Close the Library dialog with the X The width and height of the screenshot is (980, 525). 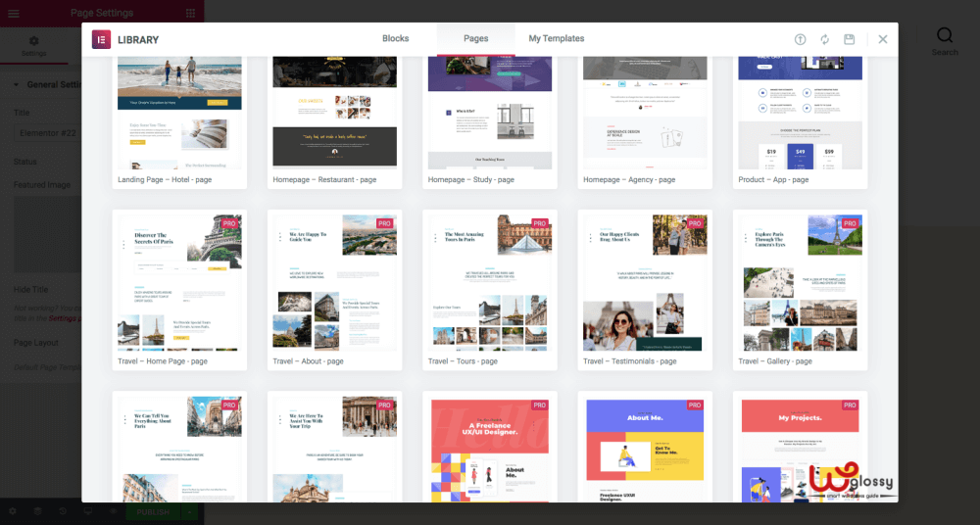pos(883,39)
